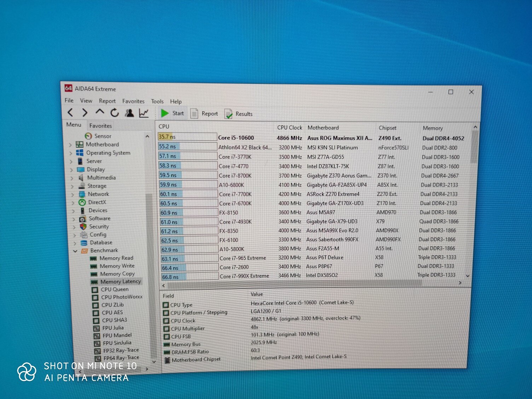Sort by CPU column header
Viewport: 532px width, 399px height.
pyautogui.click(x=164, y=127)
